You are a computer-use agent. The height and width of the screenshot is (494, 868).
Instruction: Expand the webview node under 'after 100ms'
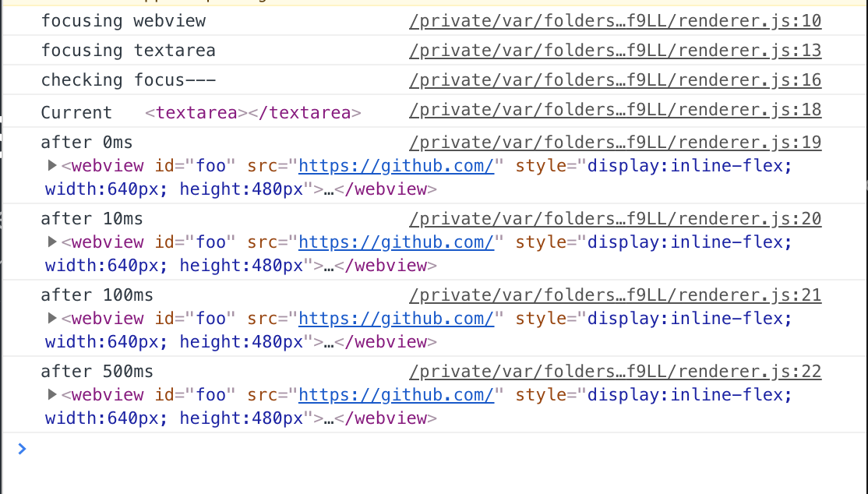[52, 318]
